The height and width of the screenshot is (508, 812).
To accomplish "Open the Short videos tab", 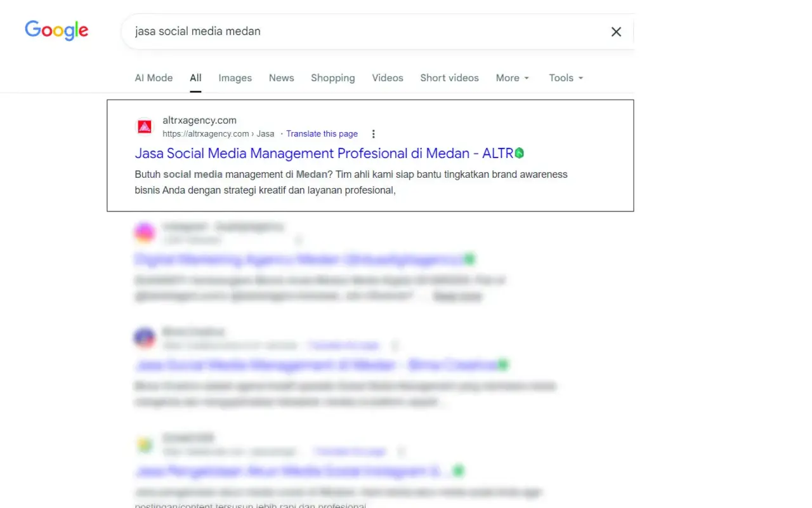I will [449, 77].
